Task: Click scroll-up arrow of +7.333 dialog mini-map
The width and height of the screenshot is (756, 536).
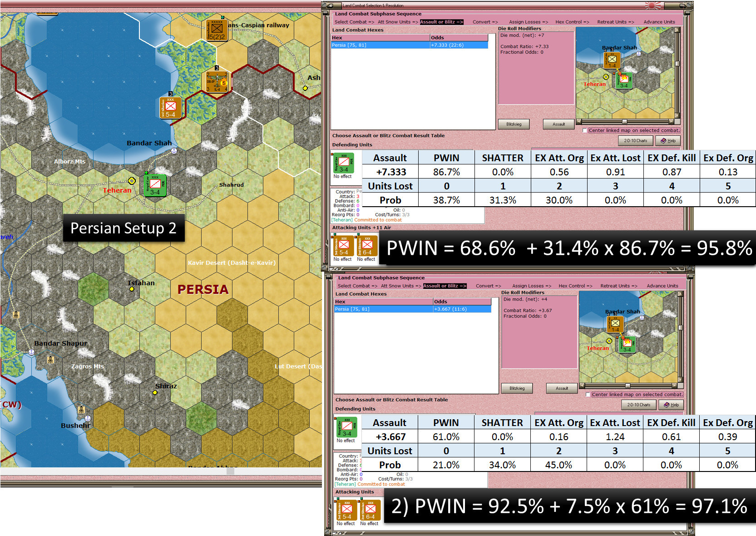Action: pyautogui.click(x=677, y=30)
